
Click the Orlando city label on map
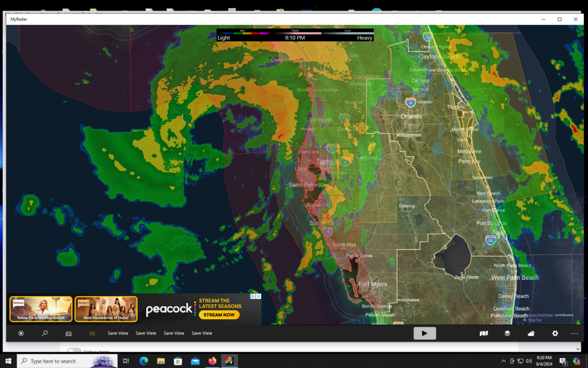tap(412, 117)
